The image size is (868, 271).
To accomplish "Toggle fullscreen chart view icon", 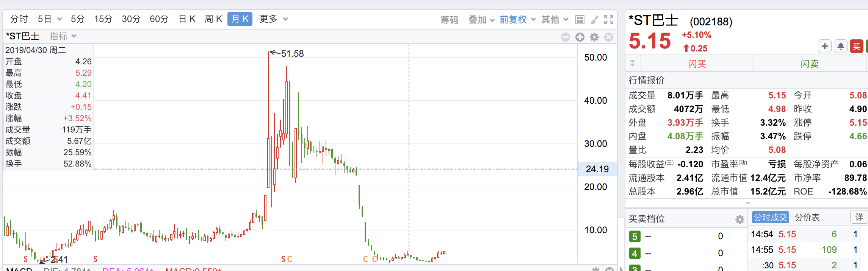I will [x=609, y=20].
